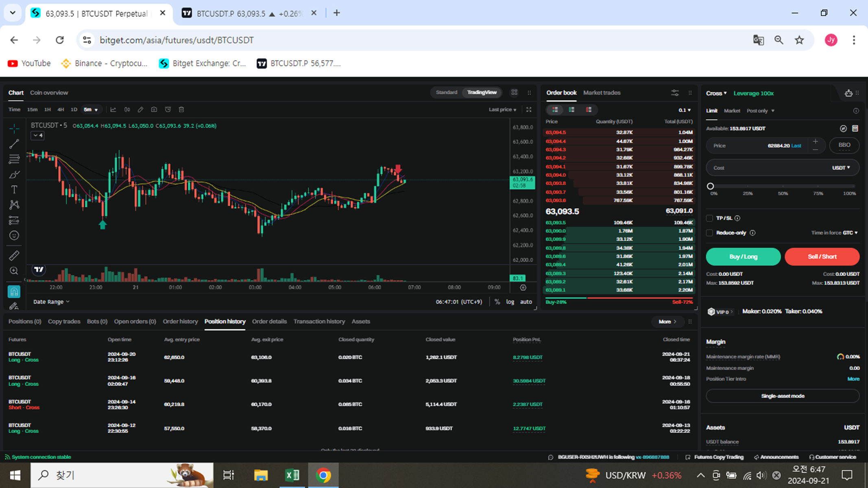868x488 pixels.
Task: Open the trading bot robot icon
Action: click(848, 93)
